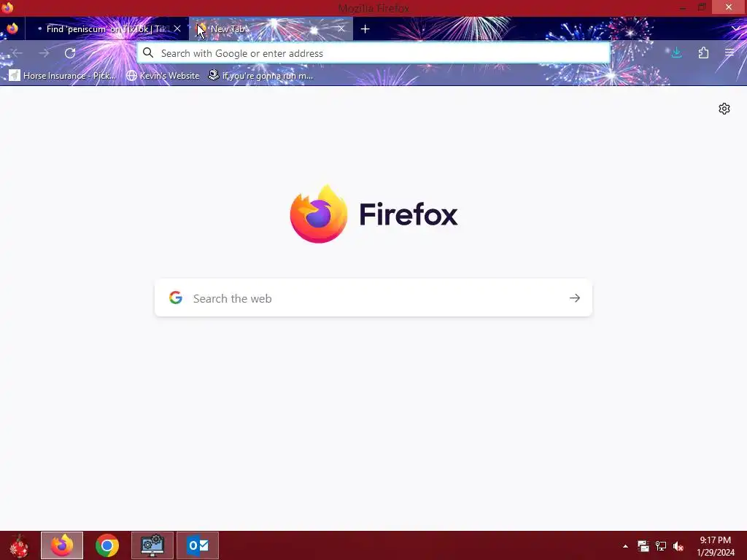
Task: Open network status tray icon
Action: (x=661, y=546)
